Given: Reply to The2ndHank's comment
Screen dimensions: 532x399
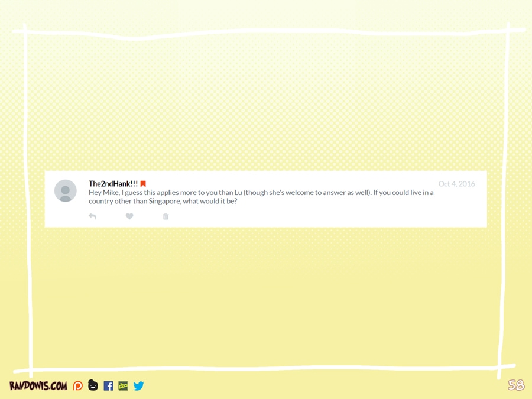Looking at the screenshot, I should [92, 216].
